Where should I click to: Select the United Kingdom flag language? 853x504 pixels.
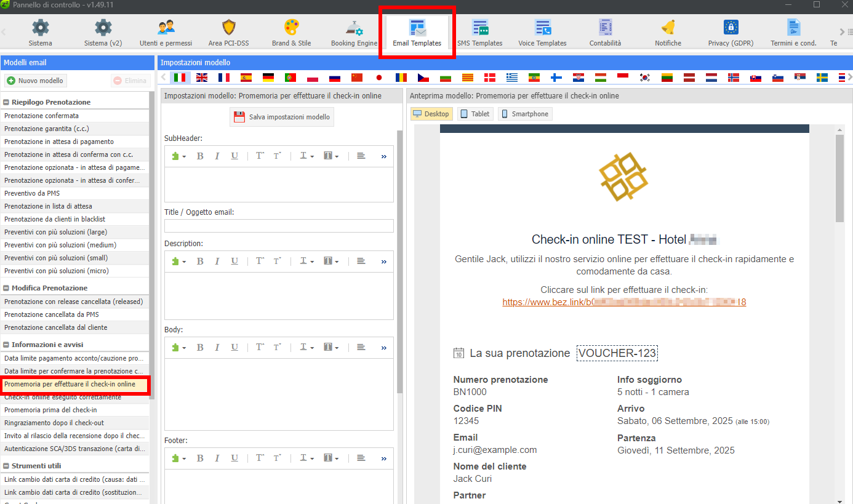(x=202, y=78)
